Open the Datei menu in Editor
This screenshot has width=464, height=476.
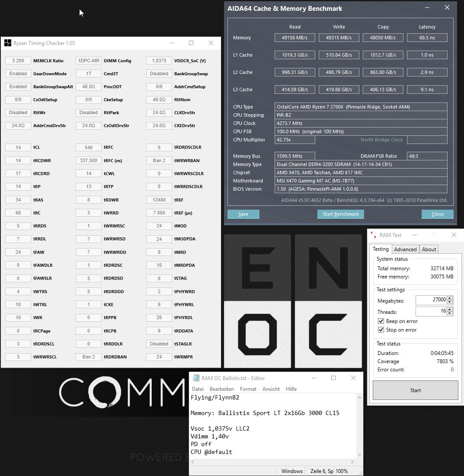pos(198,389)
